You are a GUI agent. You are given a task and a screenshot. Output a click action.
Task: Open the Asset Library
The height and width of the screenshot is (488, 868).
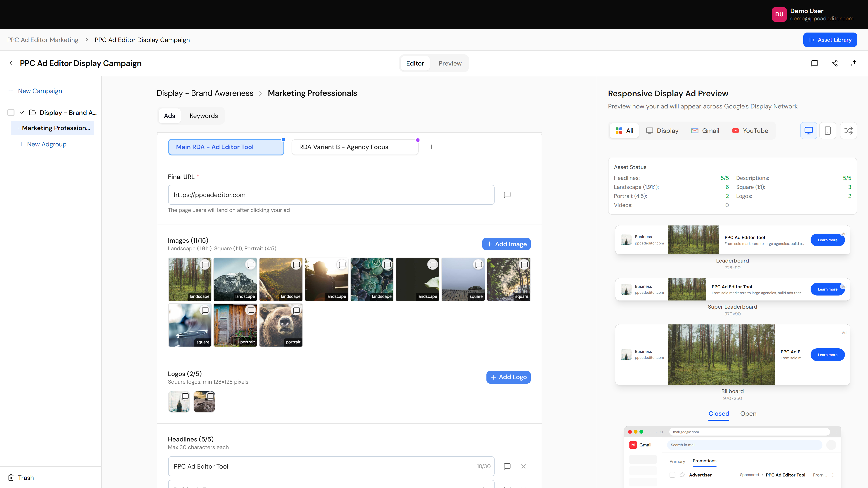point(830,40)
